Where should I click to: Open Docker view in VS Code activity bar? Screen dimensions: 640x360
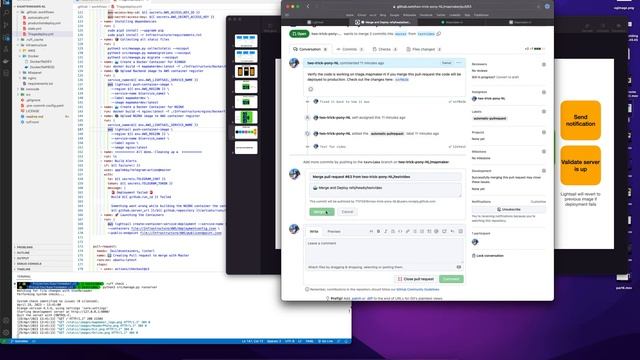(6, 61)
